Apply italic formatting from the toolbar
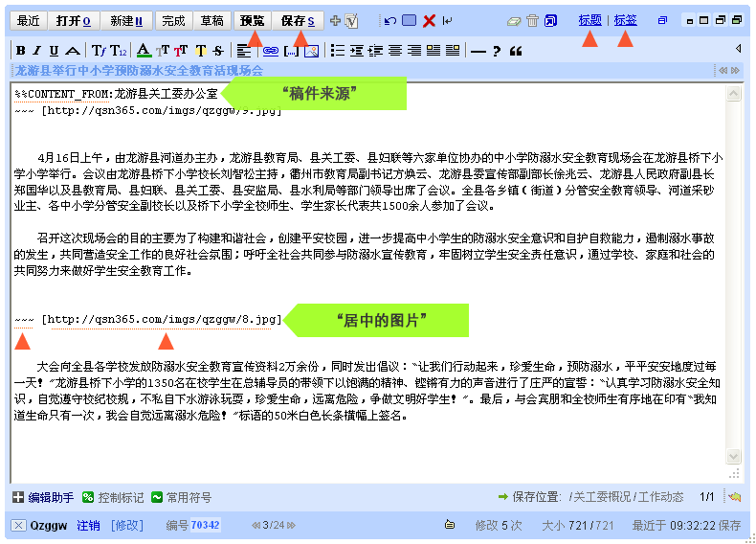Viewport: 756px width, 544px height. (36, 51)
